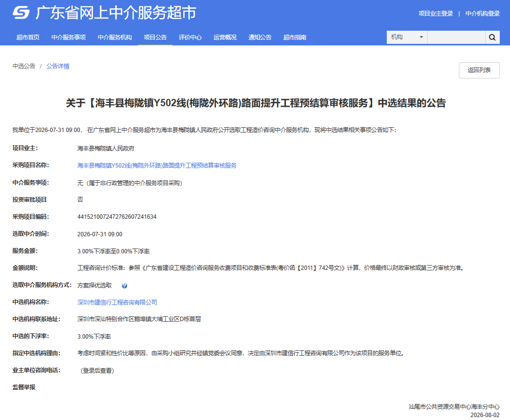Click the search magnifier icon
Viewport: 510px width, 420px height.
(x=492, y=38)
